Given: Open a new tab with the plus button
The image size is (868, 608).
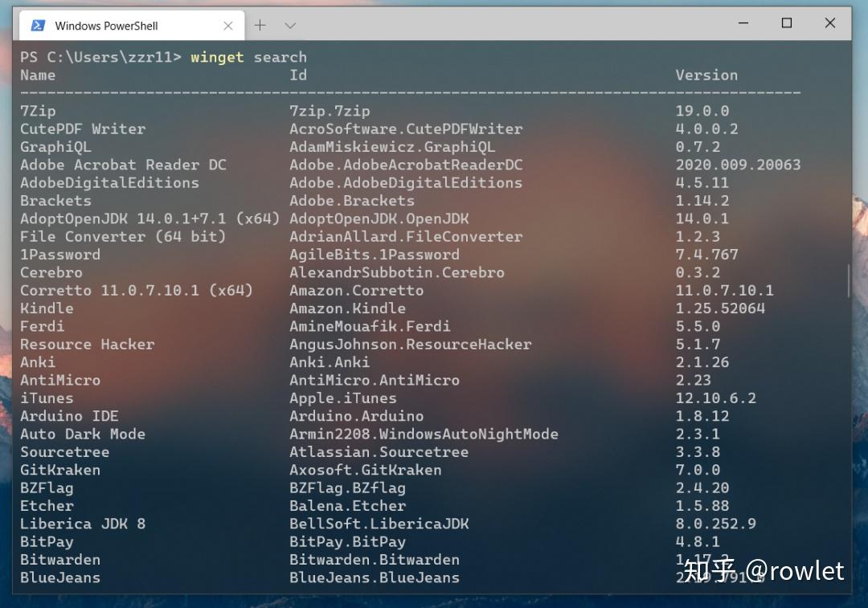Looking at the screenshot, I should [x=260, y=25].
